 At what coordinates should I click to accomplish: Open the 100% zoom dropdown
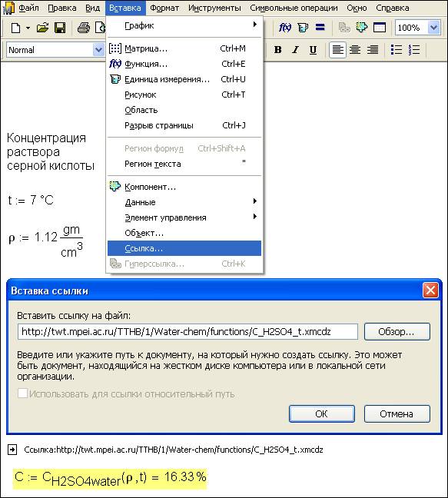pyautogui.click(x=433, y=28)
